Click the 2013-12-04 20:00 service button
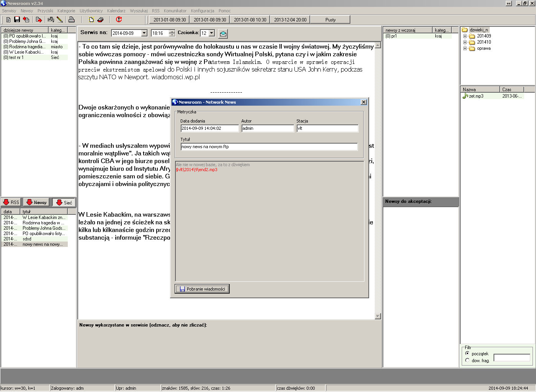This screenshot has height=392, width=536. click(290, 20)
